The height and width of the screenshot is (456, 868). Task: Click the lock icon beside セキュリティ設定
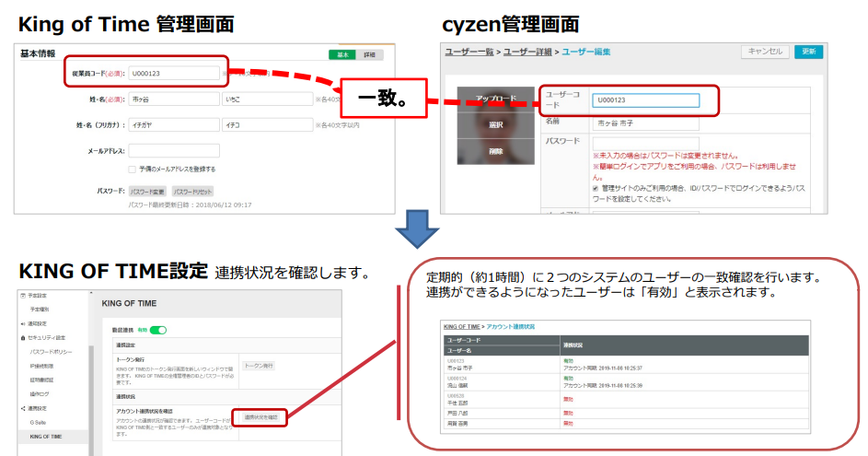pos(23,338)
